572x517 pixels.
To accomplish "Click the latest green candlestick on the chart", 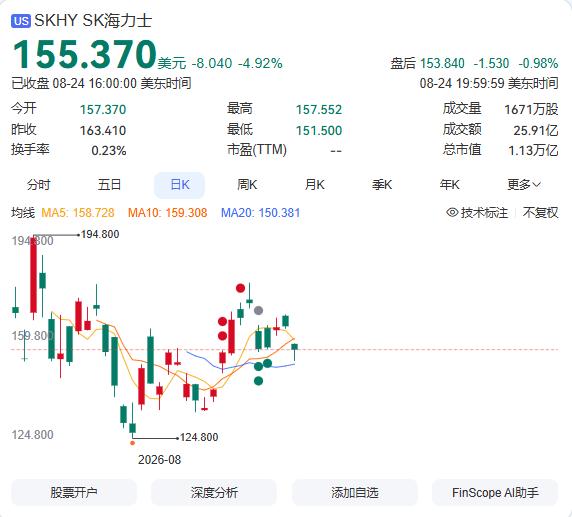I will pos(294,351).
